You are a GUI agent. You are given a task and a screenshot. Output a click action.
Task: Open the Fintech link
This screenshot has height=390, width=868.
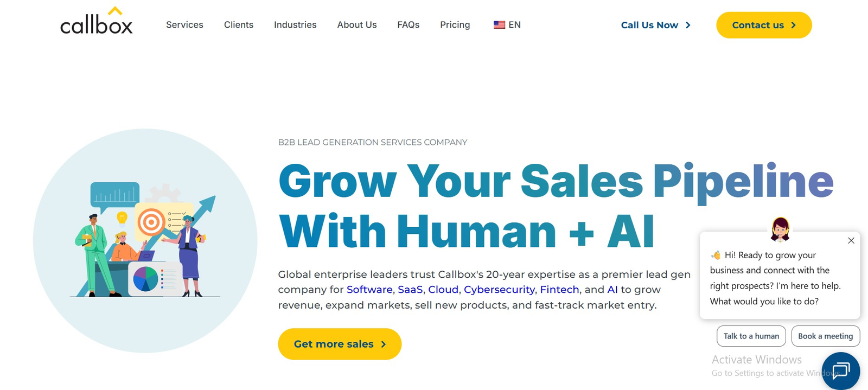coord(559,290)
